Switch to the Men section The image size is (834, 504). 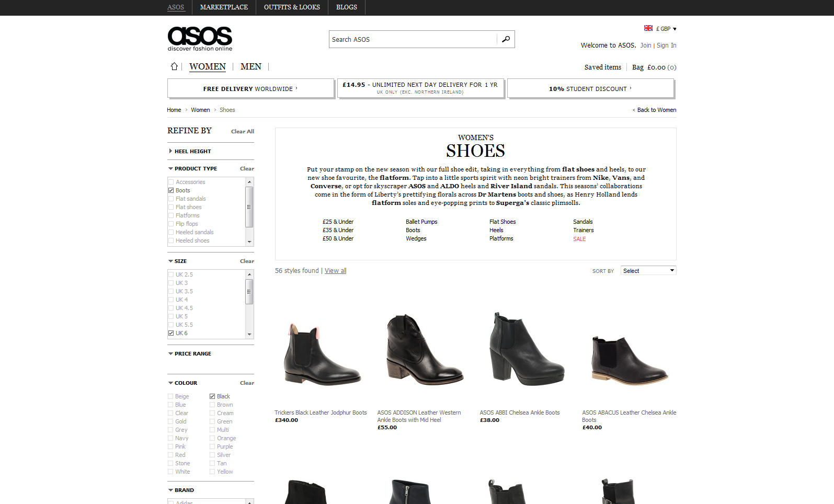pos(251,66)
